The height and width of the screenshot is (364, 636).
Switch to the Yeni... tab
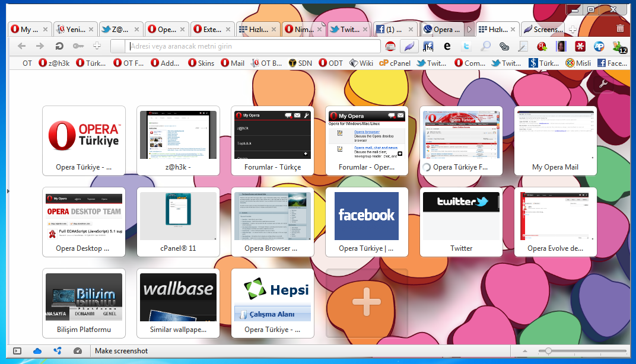pyautogui.click(x=75, y=29)
